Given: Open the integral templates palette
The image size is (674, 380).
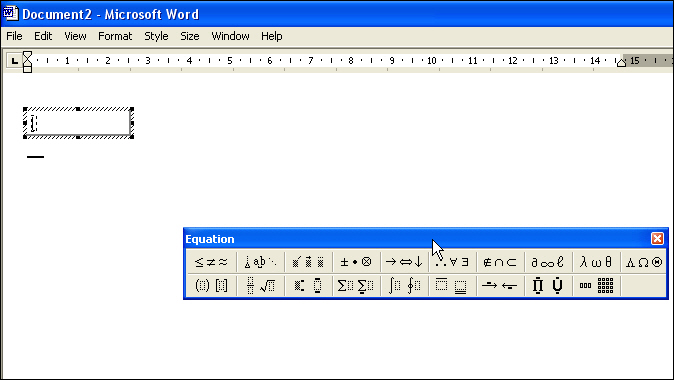Looking at the screenshot, I should point(404,285).
